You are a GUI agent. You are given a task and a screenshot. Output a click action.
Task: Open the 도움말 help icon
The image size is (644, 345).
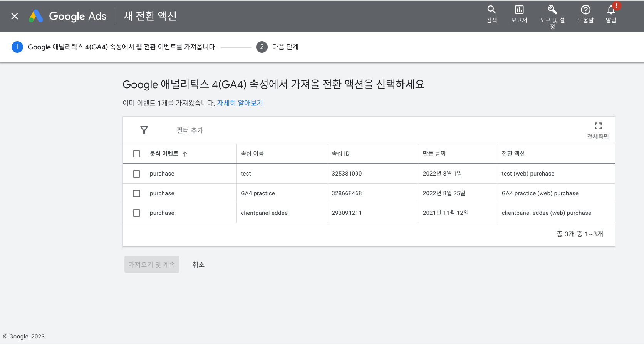585,14
